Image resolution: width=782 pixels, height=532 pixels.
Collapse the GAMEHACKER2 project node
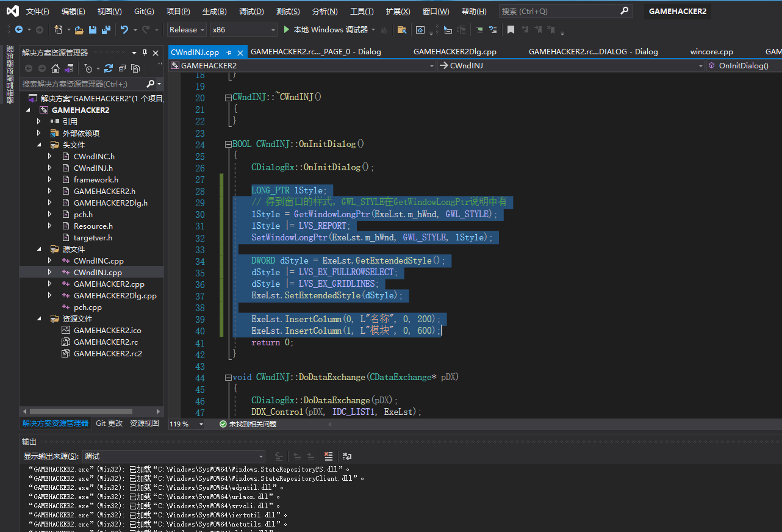[x=28, y=110]
